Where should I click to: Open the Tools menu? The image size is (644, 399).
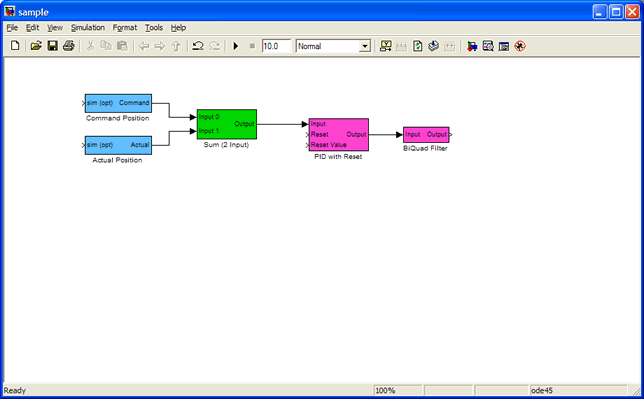[154, 28]
